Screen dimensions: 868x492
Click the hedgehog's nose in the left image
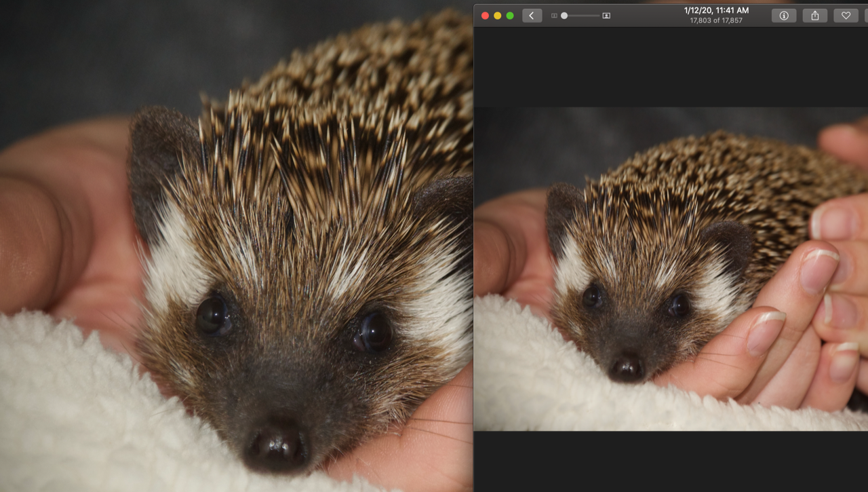pos(278,446)
